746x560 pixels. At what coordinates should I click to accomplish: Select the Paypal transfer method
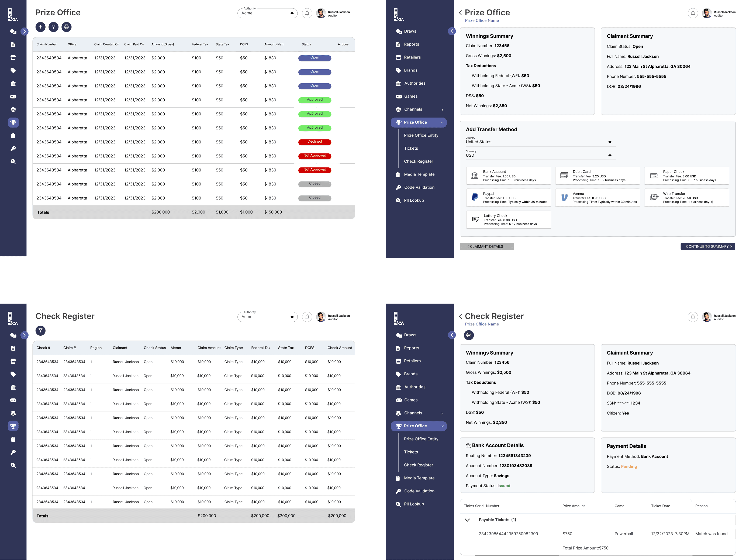tap(508, 197)
